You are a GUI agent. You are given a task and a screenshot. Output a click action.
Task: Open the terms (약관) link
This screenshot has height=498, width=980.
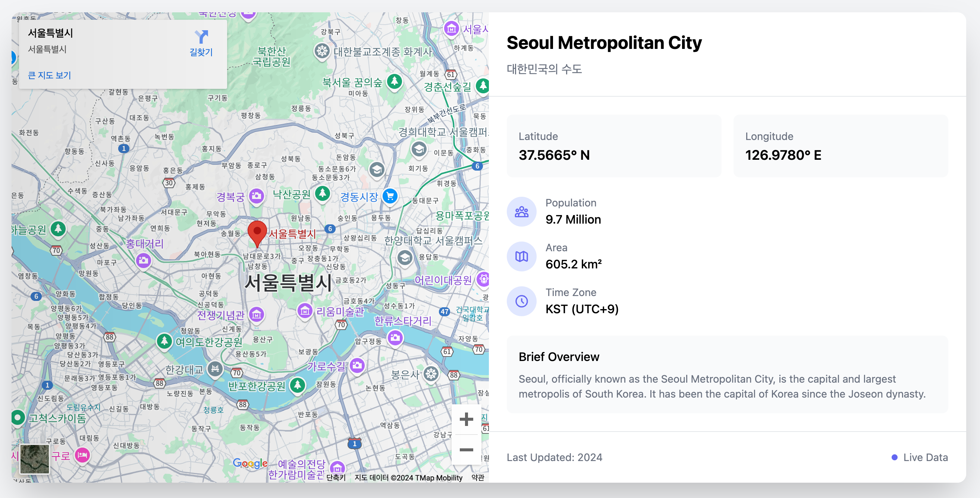[477, 477]
